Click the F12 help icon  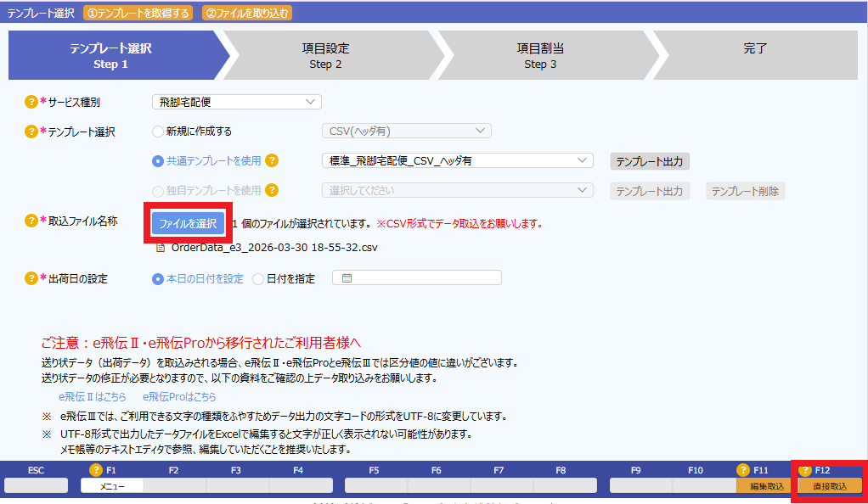coord(805,470)
